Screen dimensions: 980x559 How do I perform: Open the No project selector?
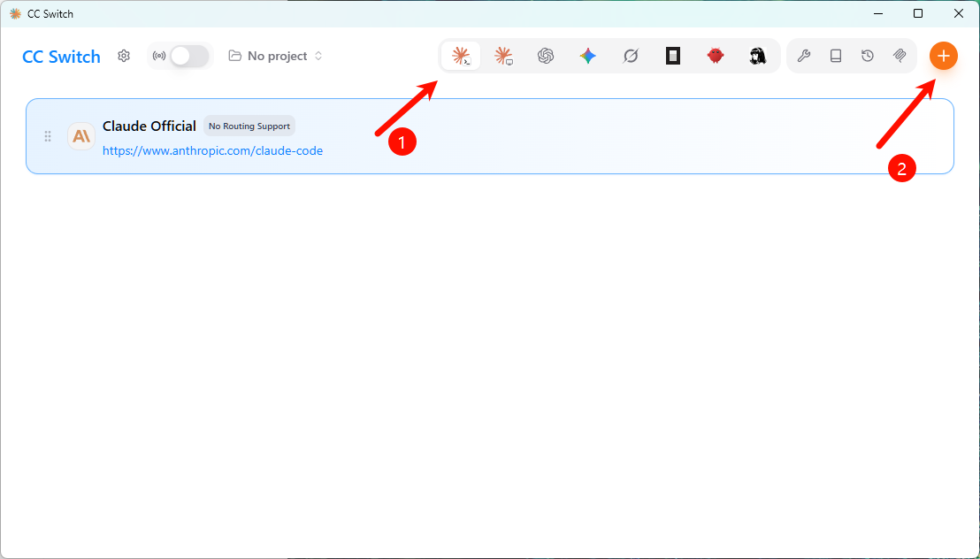pos(276,57)
